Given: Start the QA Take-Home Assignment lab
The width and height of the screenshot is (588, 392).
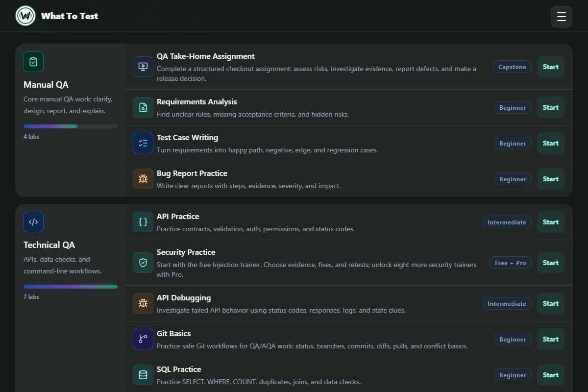Looking at the screenshot, I should (551, 67).
